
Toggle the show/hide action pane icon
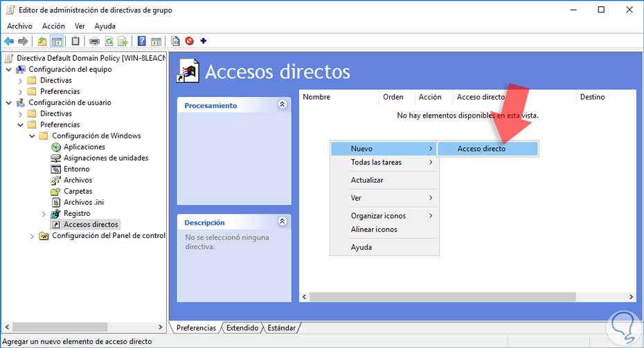156,41
